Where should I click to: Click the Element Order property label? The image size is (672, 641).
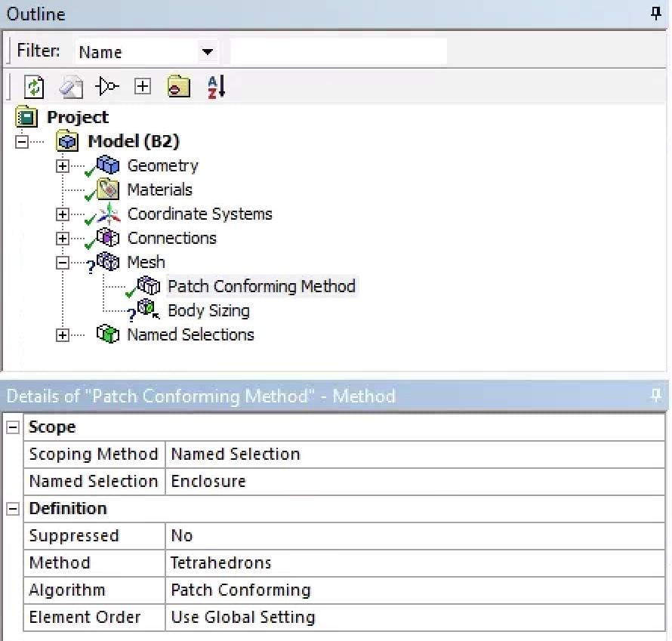pos(85,617)
